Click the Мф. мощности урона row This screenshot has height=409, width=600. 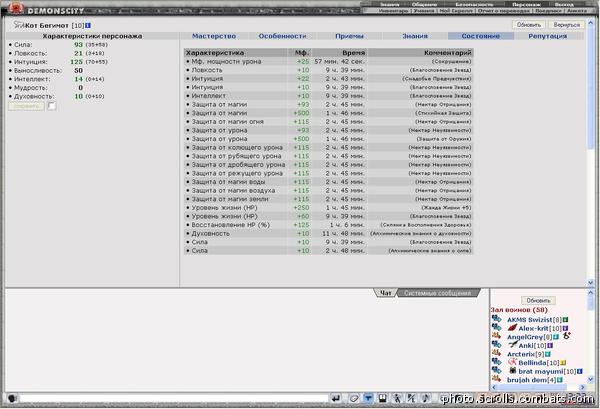click(328, 61)
